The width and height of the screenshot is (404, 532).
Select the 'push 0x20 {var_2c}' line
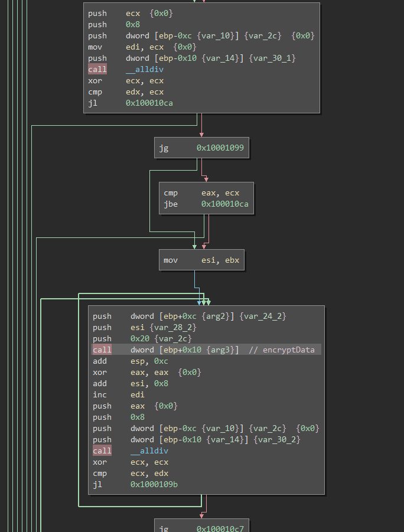pos(142,338)
